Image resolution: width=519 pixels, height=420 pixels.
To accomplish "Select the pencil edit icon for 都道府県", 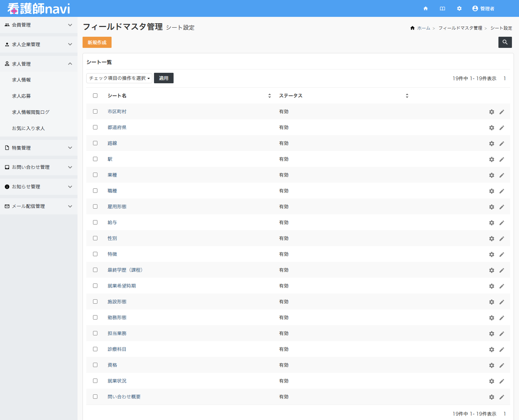I will (502, 127).
